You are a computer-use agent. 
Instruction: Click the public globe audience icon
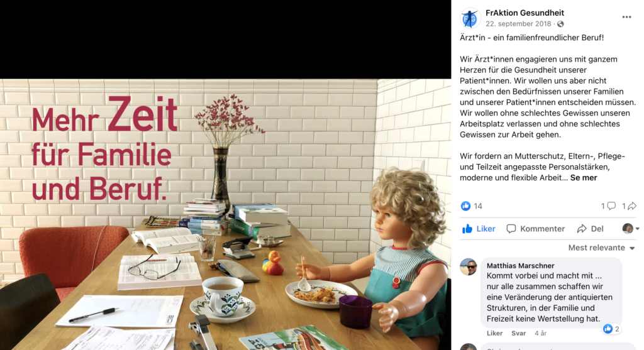tap(560, 25)
